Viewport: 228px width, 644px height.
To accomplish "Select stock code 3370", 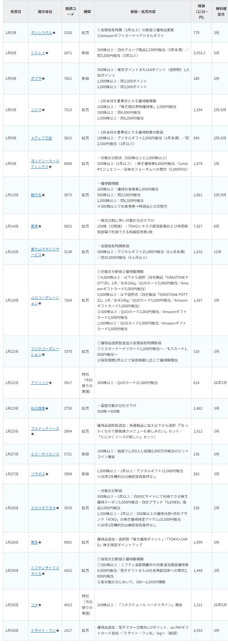I will click(x=68, y=352).
